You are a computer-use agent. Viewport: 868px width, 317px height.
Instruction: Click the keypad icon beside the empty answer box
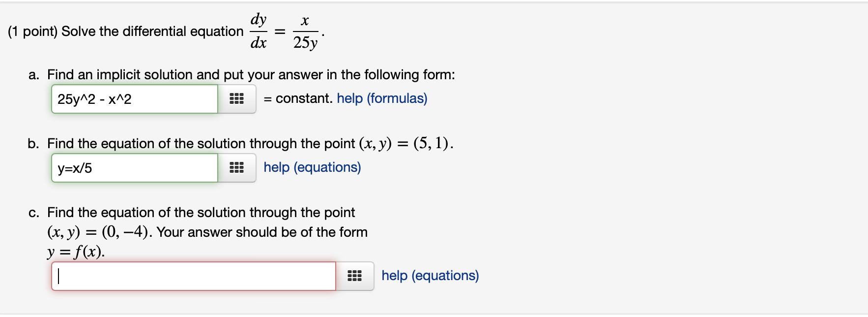355,276
